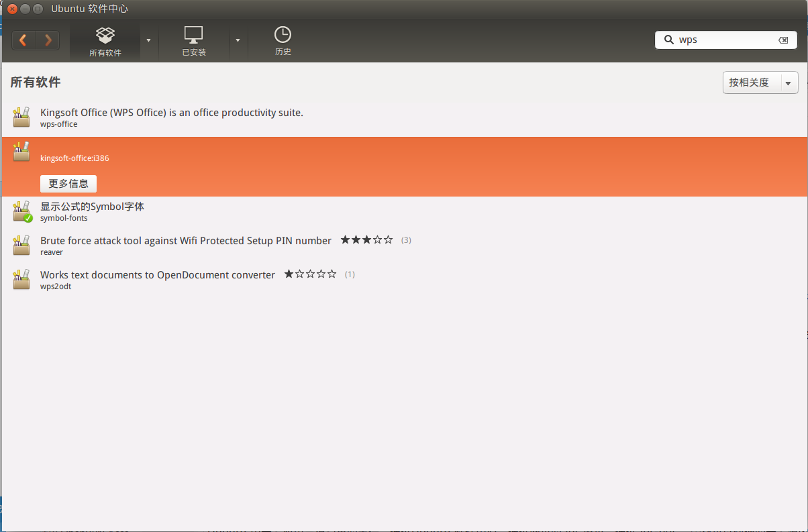Open the 已安装 section
This screenshot has width=808, height=532.
pyautogui.click(x=194, y=42)
